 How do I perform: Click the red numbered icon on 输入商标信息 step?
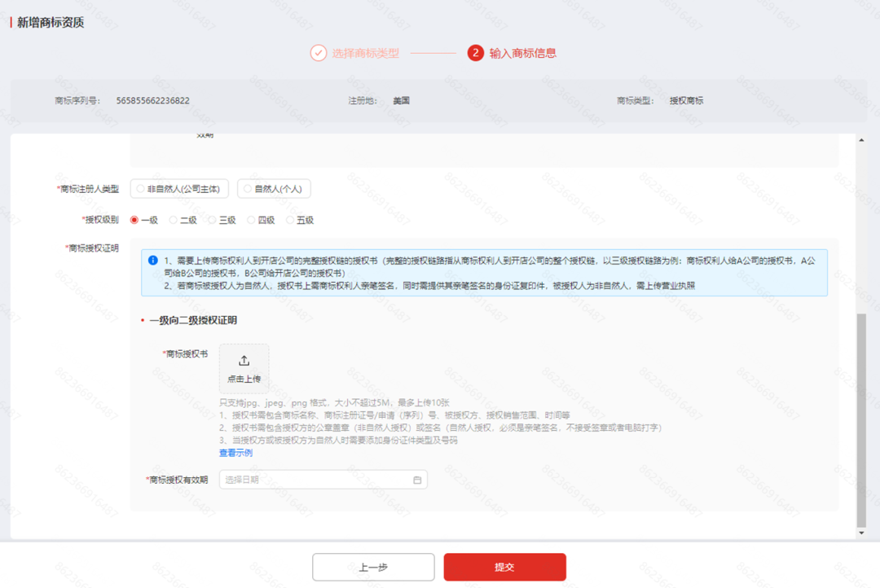tap(474, 51)
